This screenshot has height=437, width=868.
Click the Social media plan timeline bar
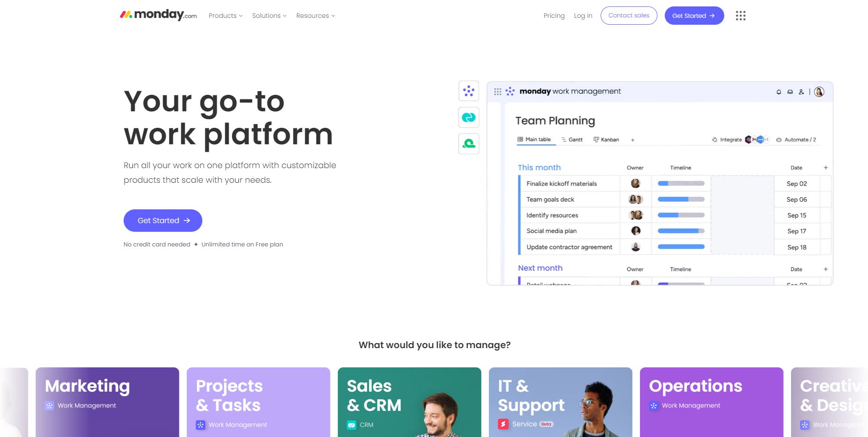coord(681,231)
